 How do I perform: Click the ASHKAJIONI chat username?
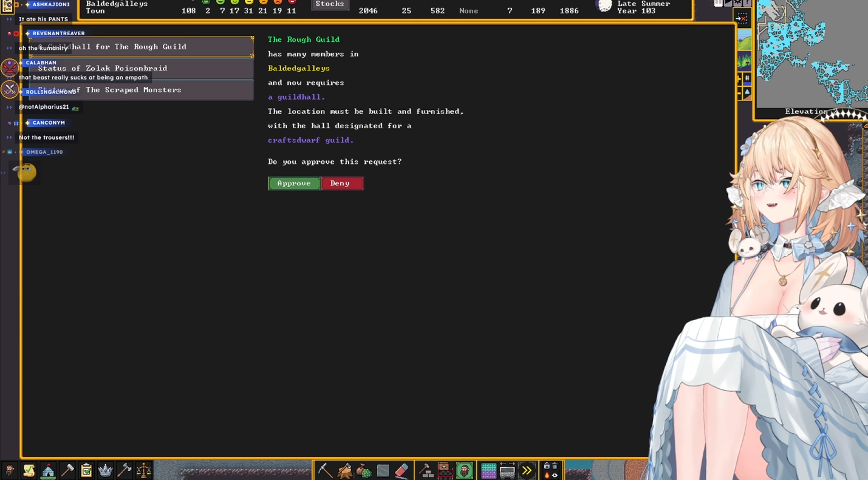51,4
